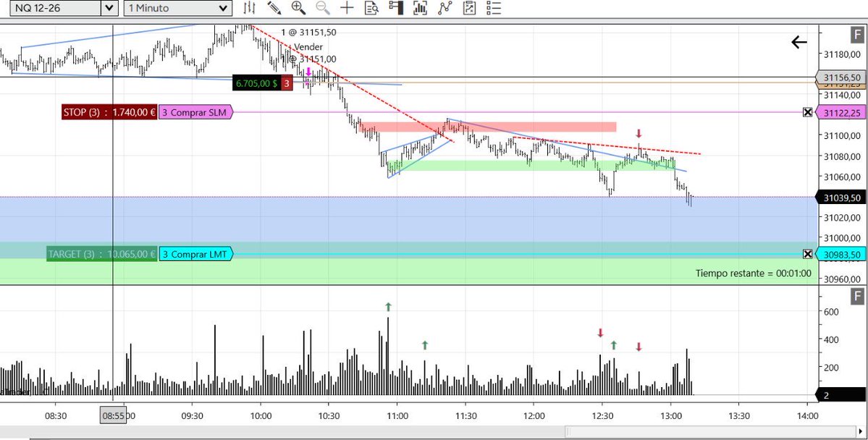
Task: Open the strategy performance icon
Action: point(469,8)
